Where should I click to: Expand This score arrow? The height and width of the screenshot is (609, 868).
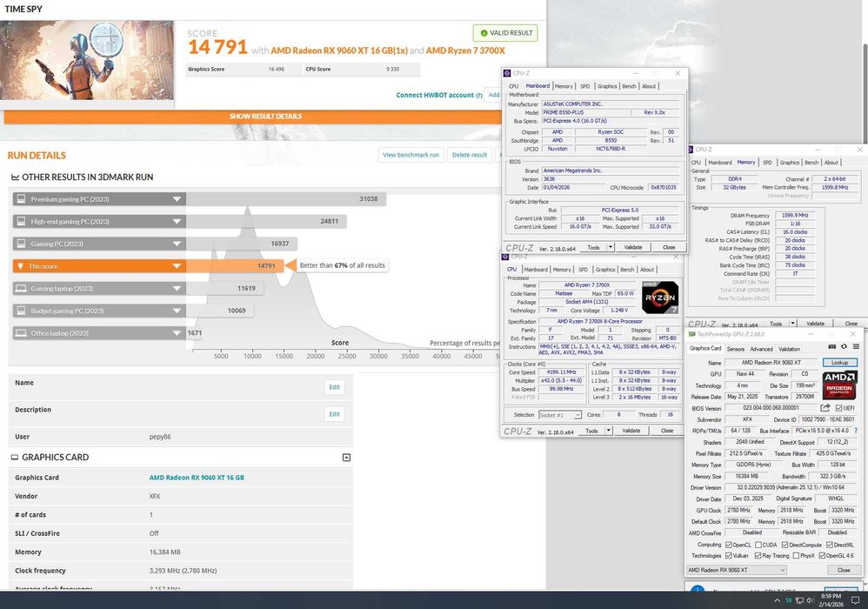tap(177, 266)
